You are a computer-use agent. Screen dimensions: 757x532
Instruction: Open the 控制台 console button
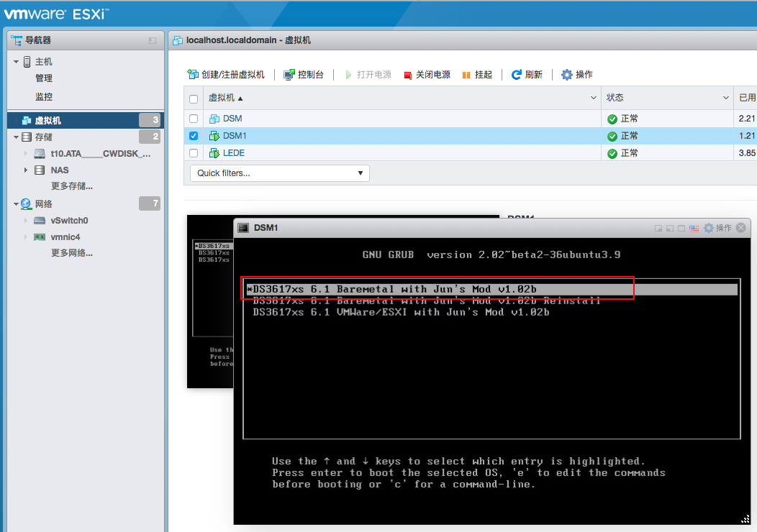[304, 74]
